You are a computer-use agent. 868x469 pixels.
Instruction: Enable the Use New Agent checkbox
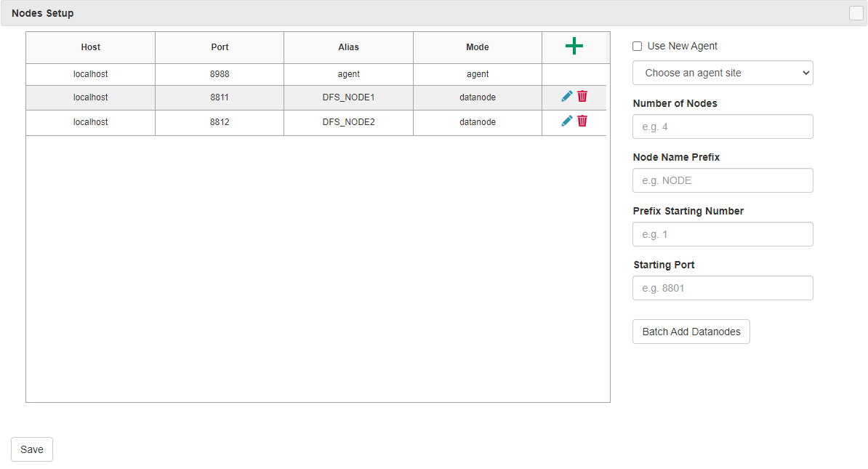[x=638, y=47]
